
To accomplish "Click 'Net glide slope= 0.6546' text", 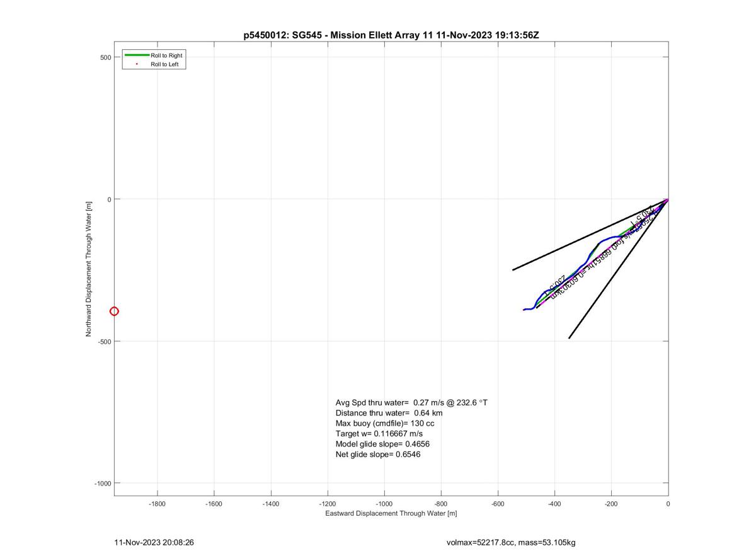I will tap(378, 454).
